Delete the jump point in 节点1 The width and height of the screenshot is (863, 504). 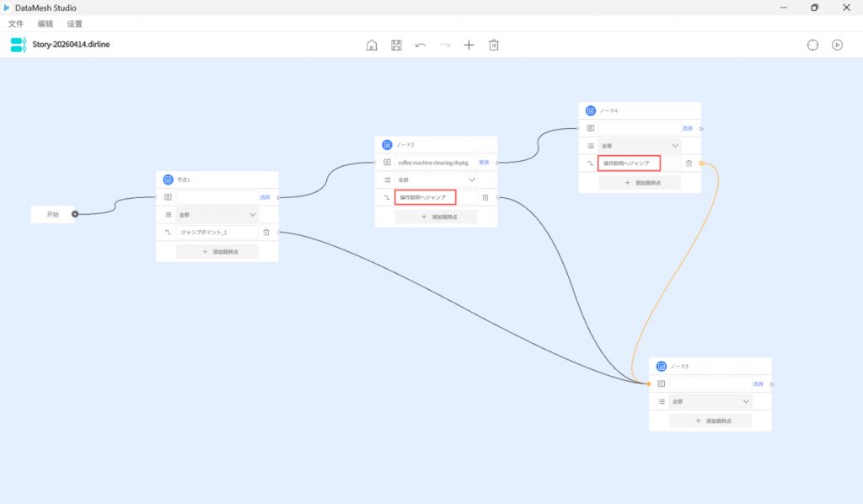coord(266,232)
